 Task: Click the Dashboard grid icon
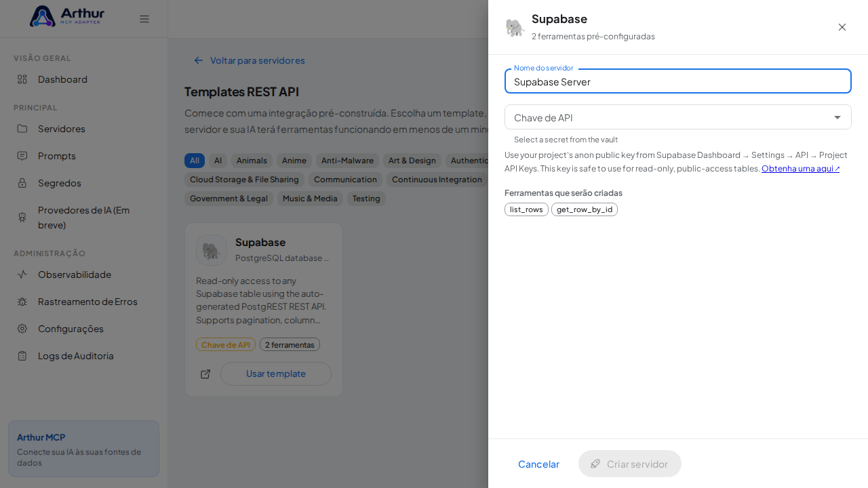pyautogui.click(x=22, y=79)
